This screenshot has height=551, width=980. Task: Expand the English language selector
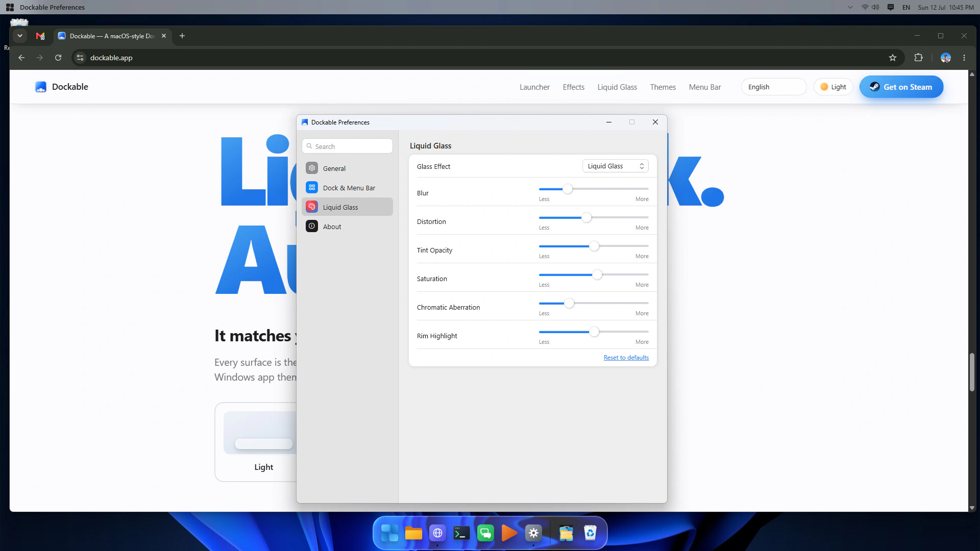pos(773,87)
